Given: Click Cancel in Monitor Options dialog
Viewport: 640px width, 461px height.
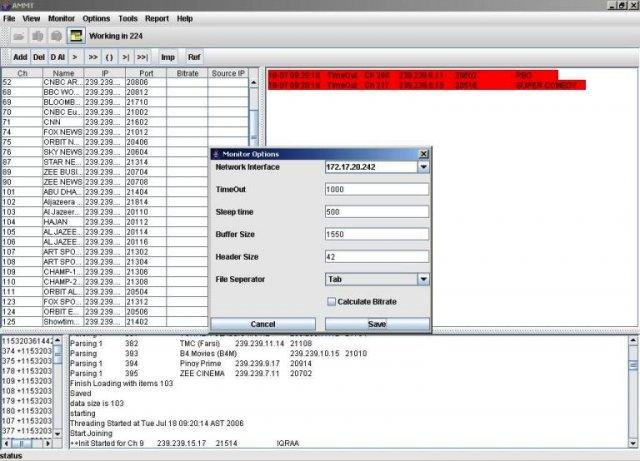Looking at the screenshot, I should [263, 324].
